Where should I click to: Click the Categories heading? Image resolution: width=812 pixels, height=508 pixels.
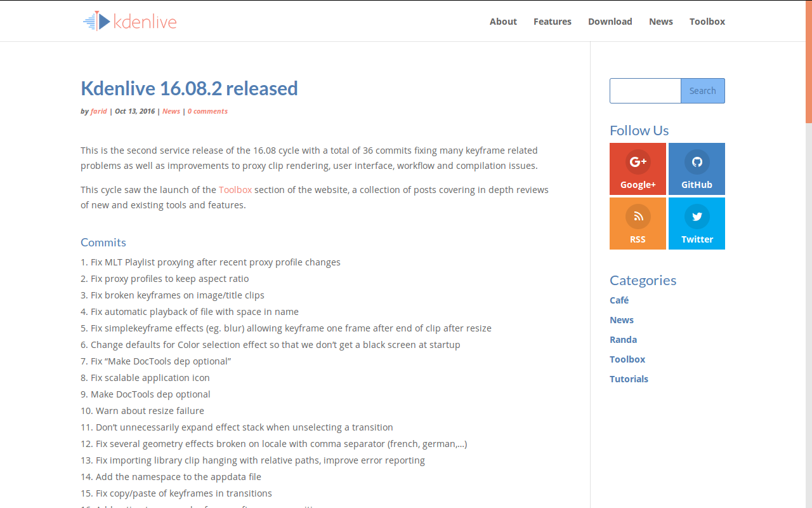643,280
